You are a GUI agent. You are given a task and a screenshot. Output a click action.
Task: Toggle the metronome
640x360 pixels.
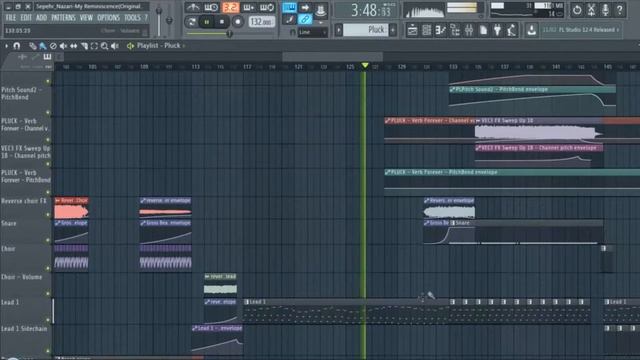pyautogui.click(x=193, y=7)
